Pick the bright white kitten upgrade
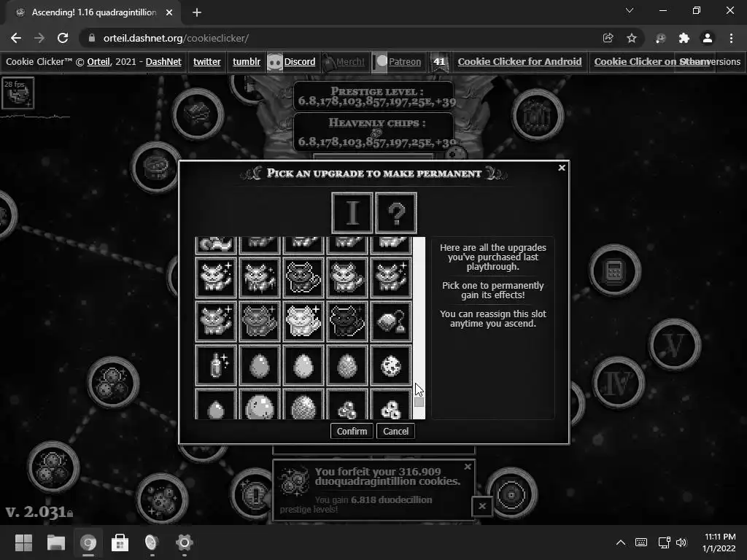The height and width of the screenshot is (560, 747). 303,321
